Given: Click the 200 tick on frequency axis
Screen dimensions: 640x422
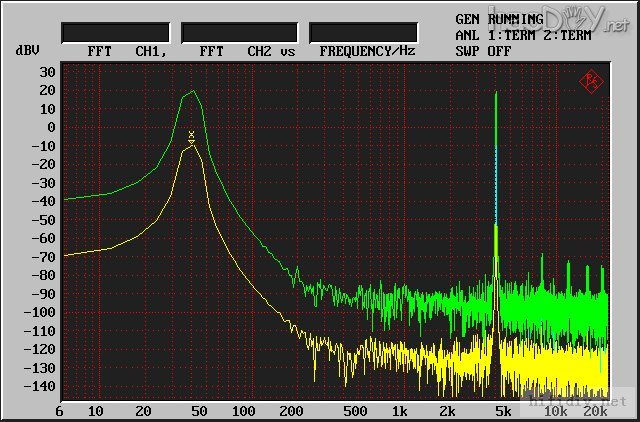Looking at the screenshot, I should [291, 411].
